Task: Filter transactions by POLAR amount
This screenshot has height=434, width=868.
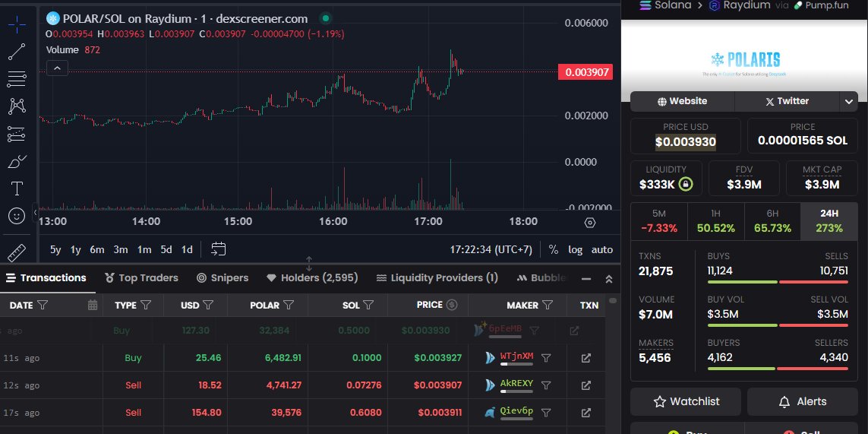Action: (x=289, y=305)
